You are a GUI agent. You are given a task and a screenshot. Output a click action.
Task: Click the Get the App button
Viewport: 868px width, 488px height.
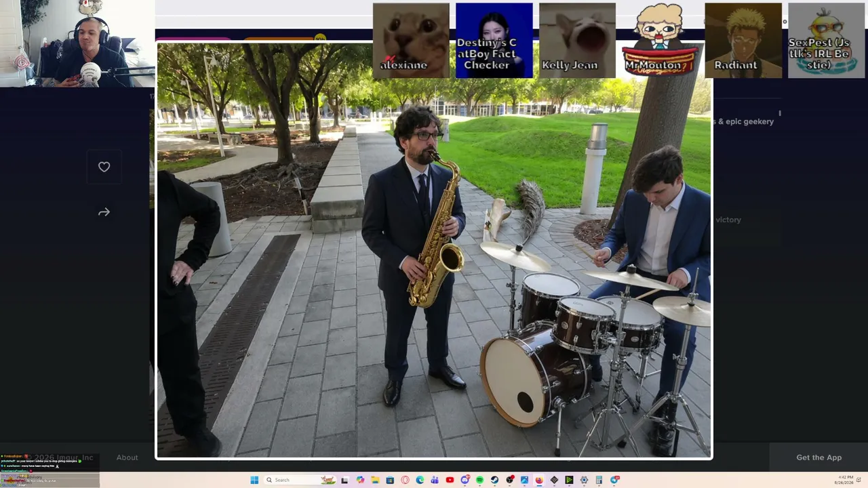818,457
